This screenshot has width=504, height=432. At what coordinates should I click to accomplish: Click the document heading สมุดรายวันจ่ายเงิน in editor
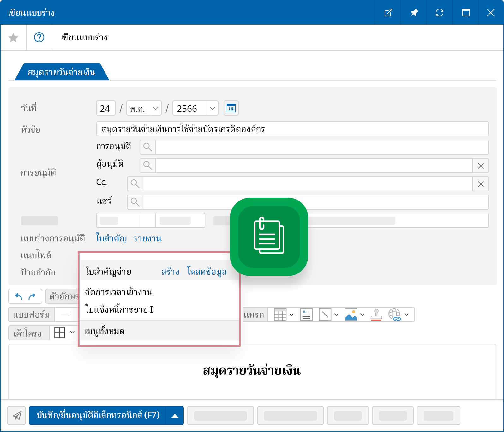coord(252,370)
